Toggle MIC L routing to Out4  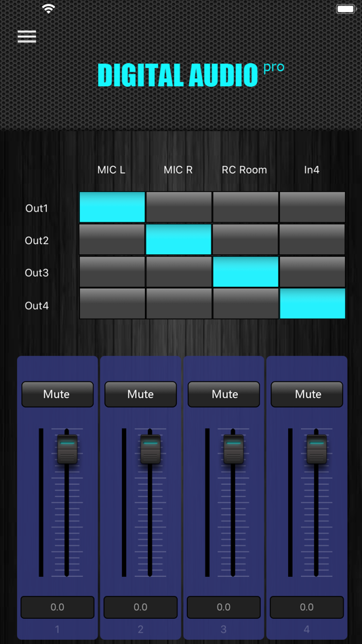click(x=112, y=304)
